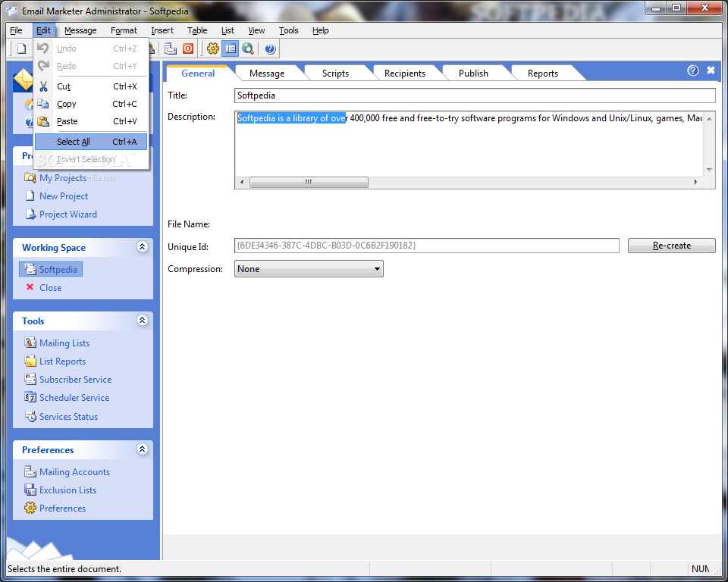Open the Exclusion Lists link

[67, 490]
